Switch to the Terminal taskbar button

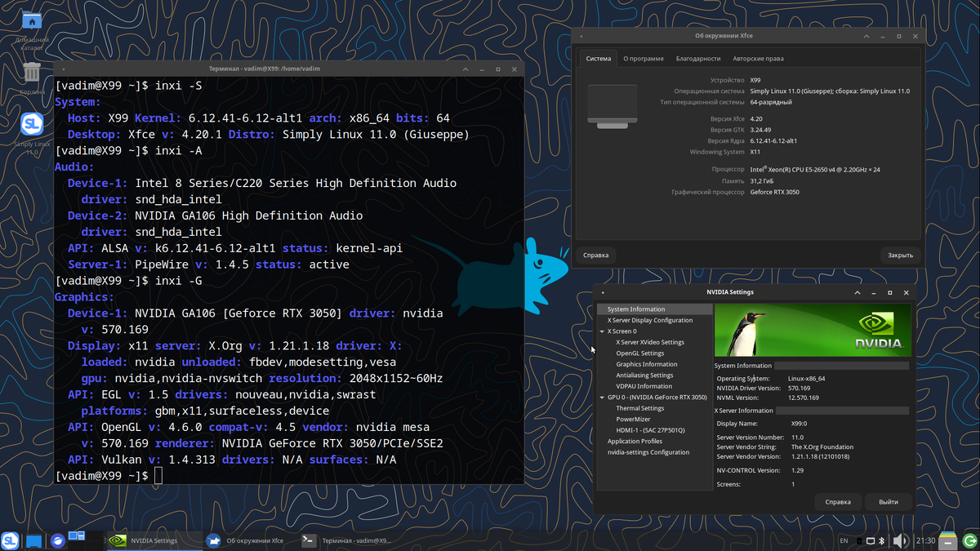coord(347,540)
